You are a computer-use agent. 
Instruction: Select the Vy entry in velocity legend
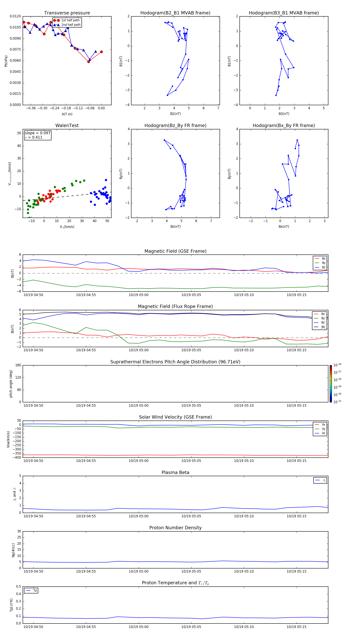click(320, 429)
